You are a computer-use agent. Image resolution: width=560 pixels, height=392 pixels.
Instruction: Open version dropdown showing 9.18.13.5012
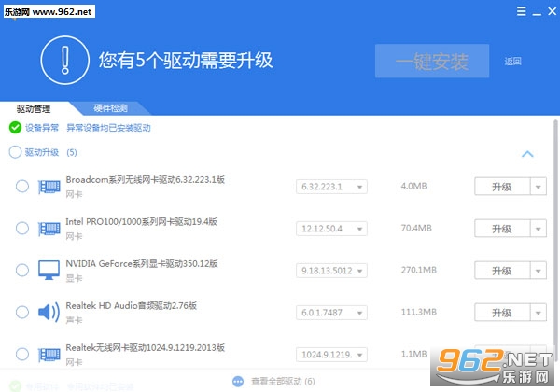(331, 271)
